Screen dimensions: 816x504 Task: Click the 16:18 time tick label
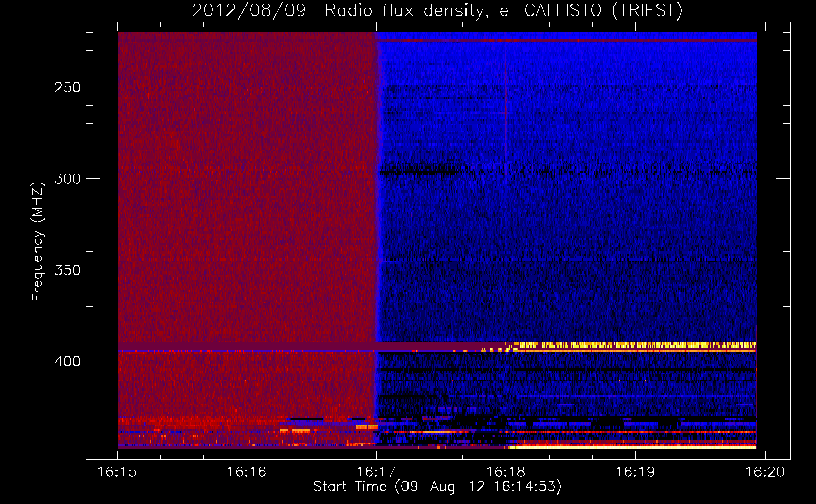coord(506,472)
